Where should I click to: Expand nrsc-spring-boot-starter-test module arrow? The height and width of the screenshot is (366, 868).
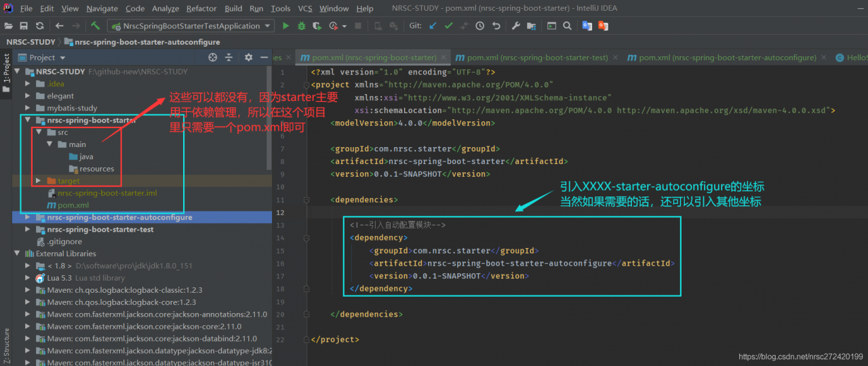pyautogui.click(x=28, y=230)
